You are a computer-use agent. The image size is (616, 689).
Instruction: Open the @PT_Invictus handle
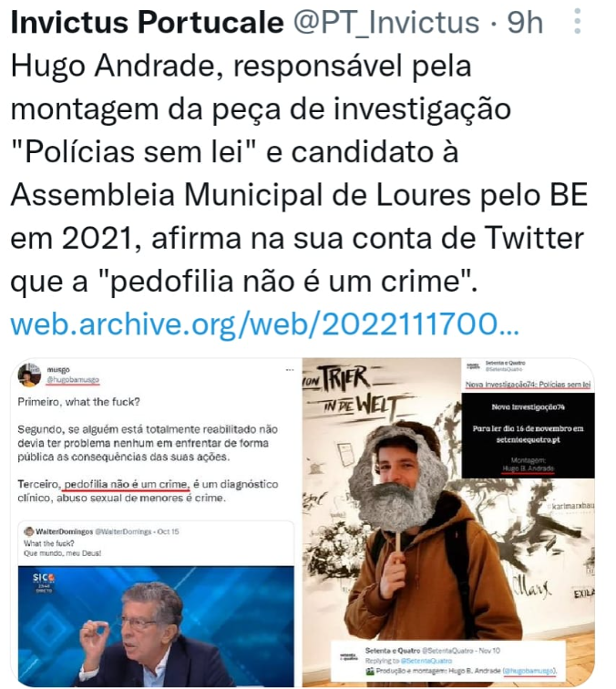(x=386, y=22)
